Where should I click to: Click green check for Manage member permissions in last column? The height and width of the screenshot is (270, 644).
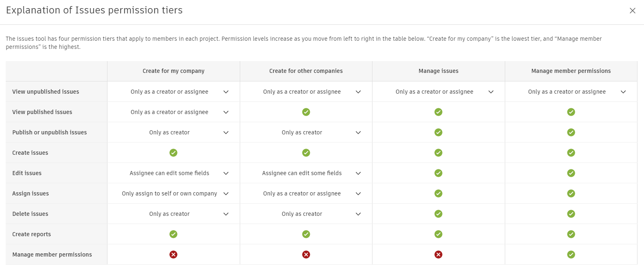[x=571, y=255]
